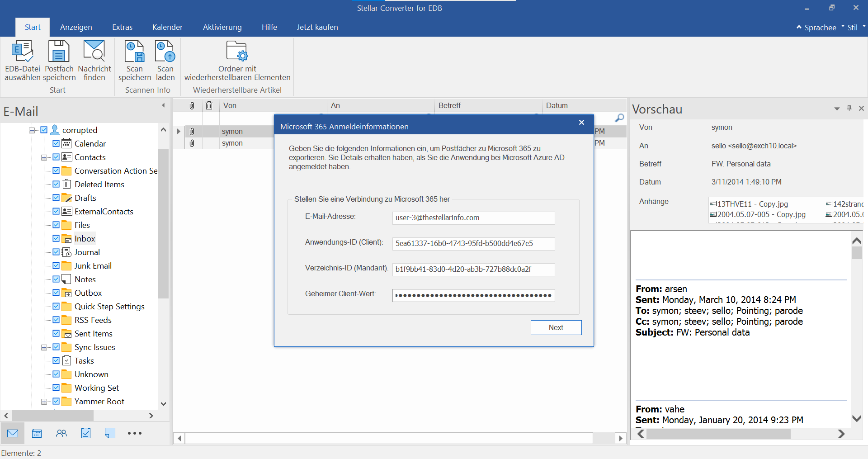The width and height of the screenshot is (868, 459).
Task: Toggle checkbox for Junk Email folder
Action: click(x=56, y=265)
